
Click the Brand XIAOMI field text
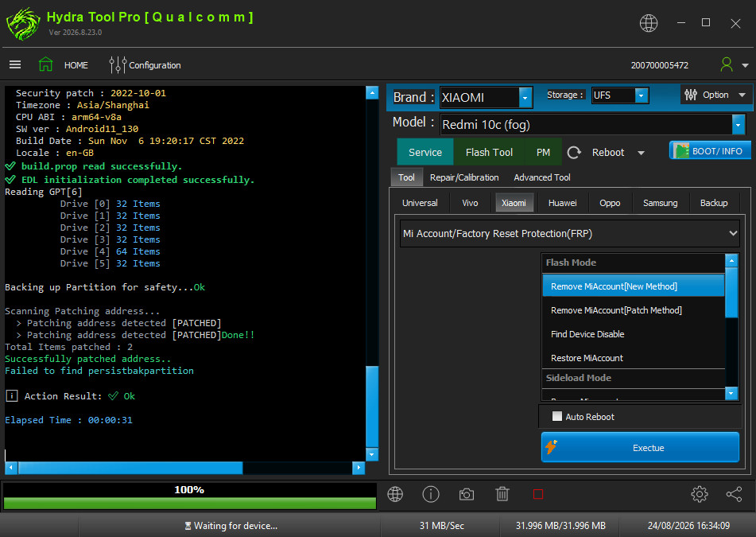[x=463, y=98]
